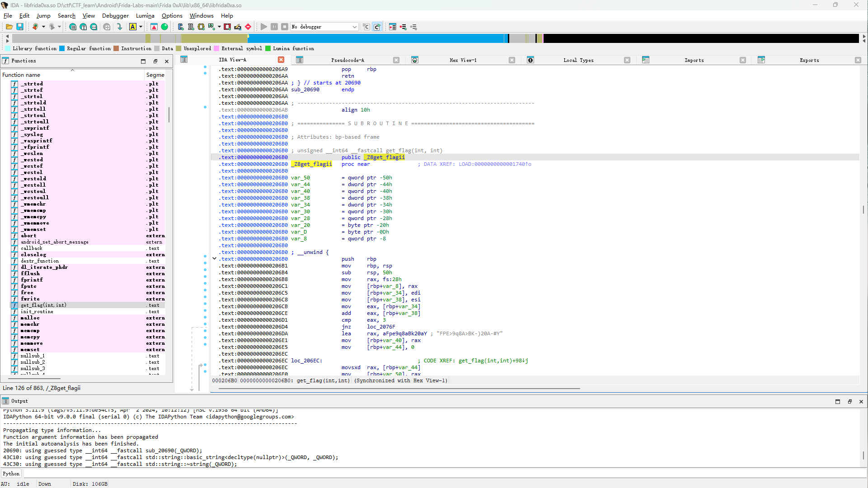Viewport: 868px width, 488px height.
Task: Click the pencil edit toolbar icon
Action: [238, 27]
